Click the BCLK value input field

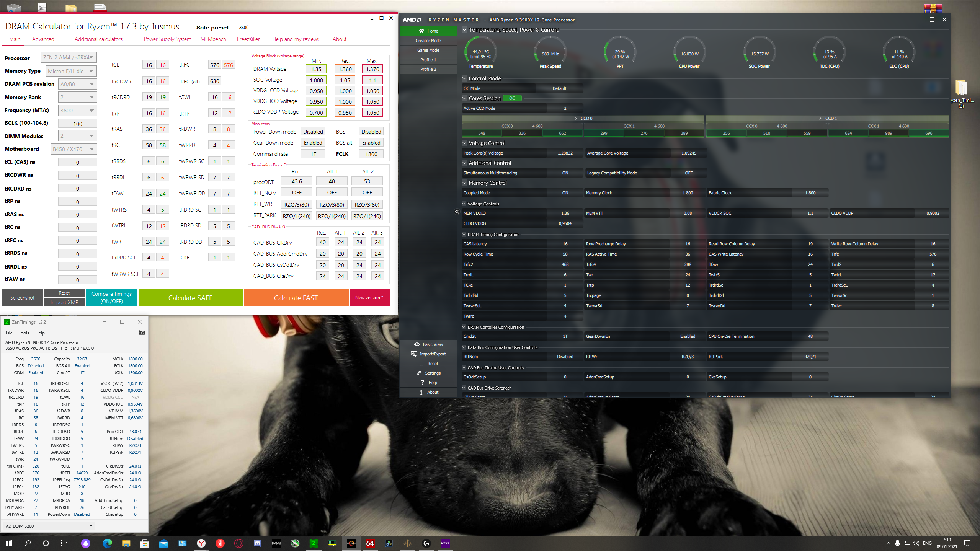[x=77, y=124]
